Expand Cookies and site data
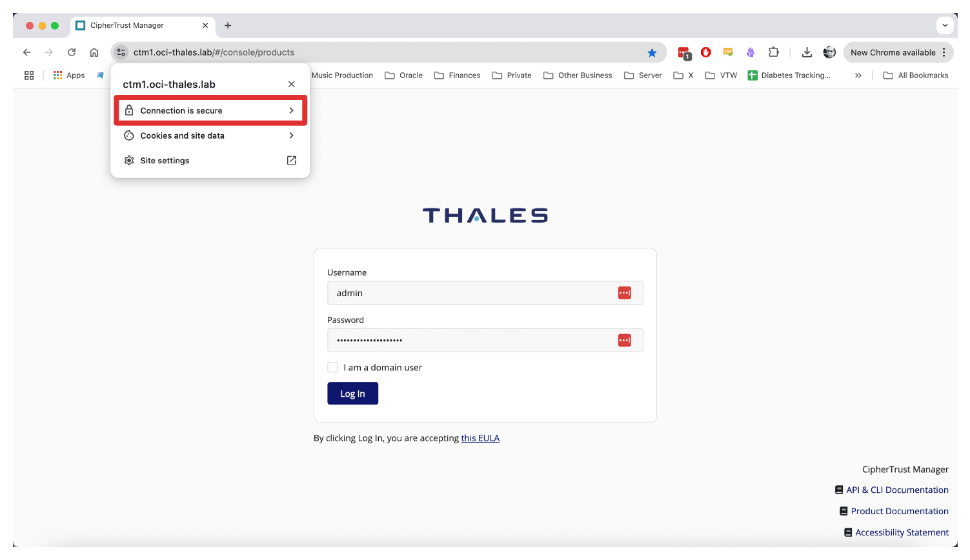Image resolution: width=970 pixels, height=560 pixels. (210, 135)
